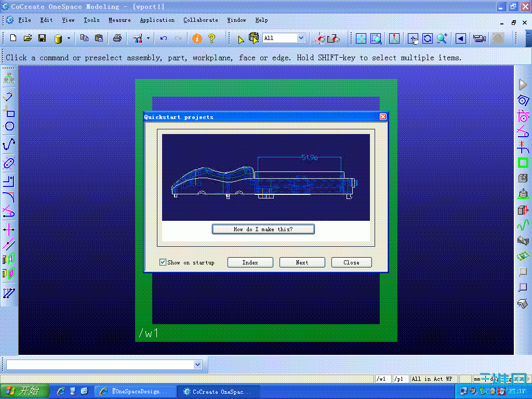Undo with the blue curved arrow
The width and height of the screenshot is (532, 399).
click(x=164, y=38)
